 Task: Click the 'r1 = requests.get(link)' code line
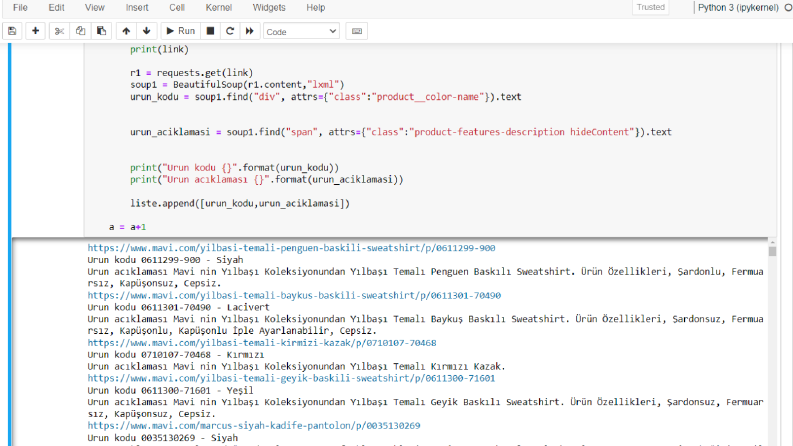pos(191,73)
